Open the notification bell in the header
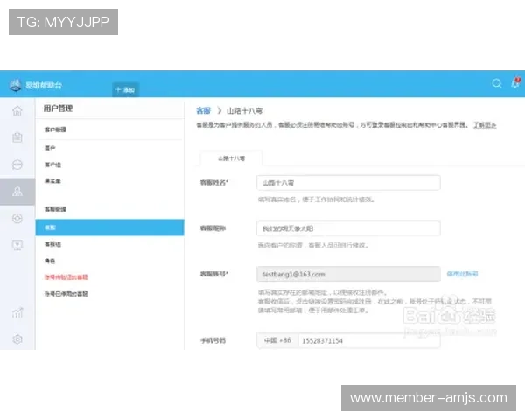This screenshot has width=525, height=420. [516, 83]
